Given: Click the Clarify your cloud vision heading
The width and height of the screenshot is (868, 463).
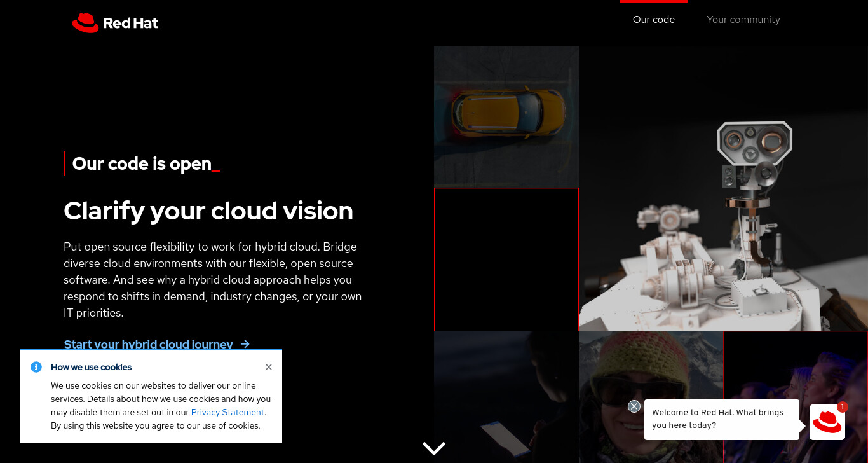Looking at the screenshot, I should 208,211.
